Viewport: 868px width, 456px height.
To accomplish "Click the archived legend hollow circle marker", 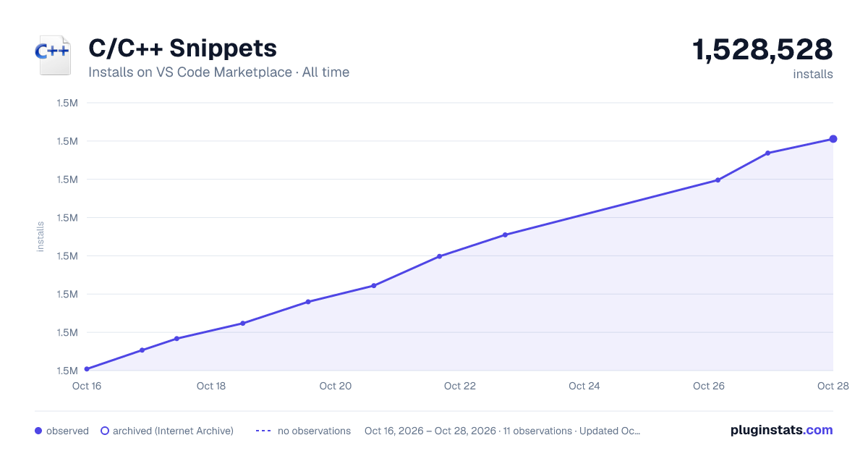I will 104,431.
